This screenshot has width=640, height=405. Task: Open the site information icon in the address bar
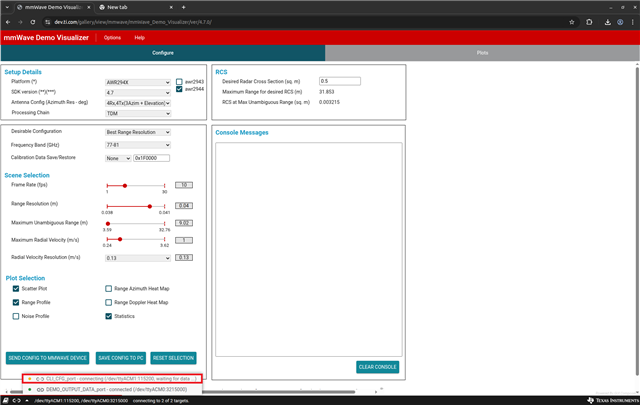[x=48, y=22]
